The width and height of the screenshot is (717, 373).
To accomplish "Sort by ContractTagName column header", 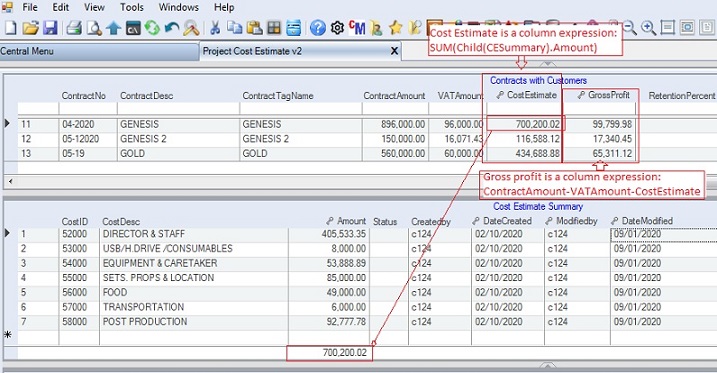I will 278,96.
